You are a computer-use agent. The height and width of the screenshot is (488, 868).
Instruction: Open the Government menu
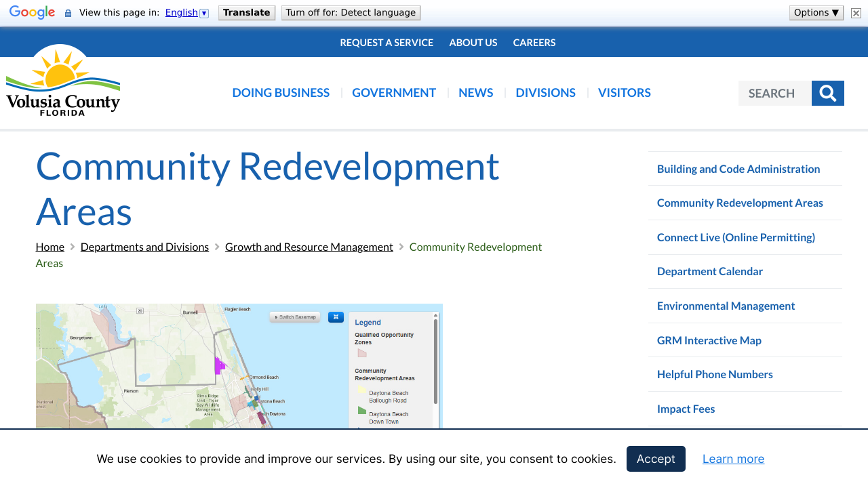coord(393,93)
